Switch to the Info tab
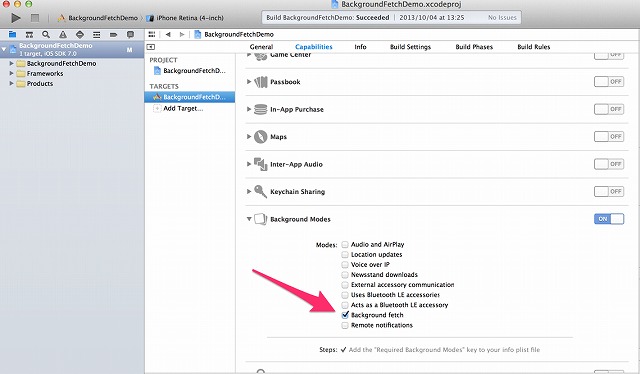 (x=360, y=47)
